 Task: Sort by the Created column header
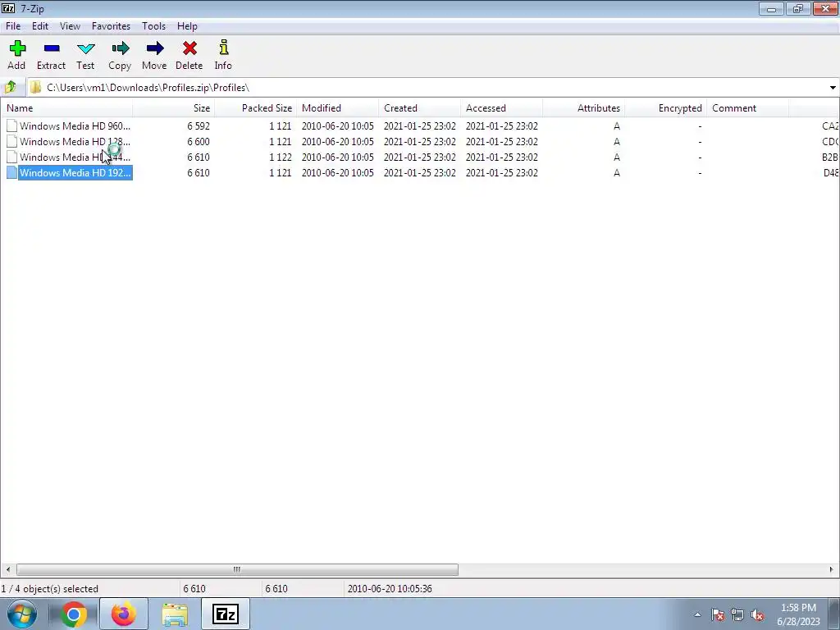pyautogui.click(x=419, y=107)
